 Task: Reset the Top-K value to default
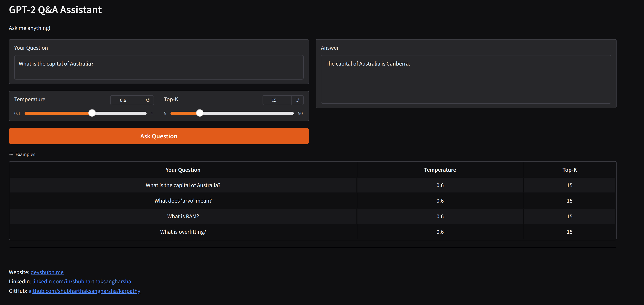point(297,100)
